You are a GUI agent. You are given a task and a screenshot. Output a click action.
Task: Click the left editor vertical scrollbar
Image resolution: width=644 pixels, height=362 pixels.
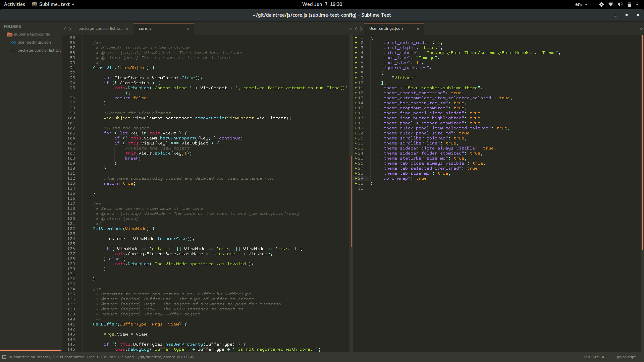[x=351, y=201]
